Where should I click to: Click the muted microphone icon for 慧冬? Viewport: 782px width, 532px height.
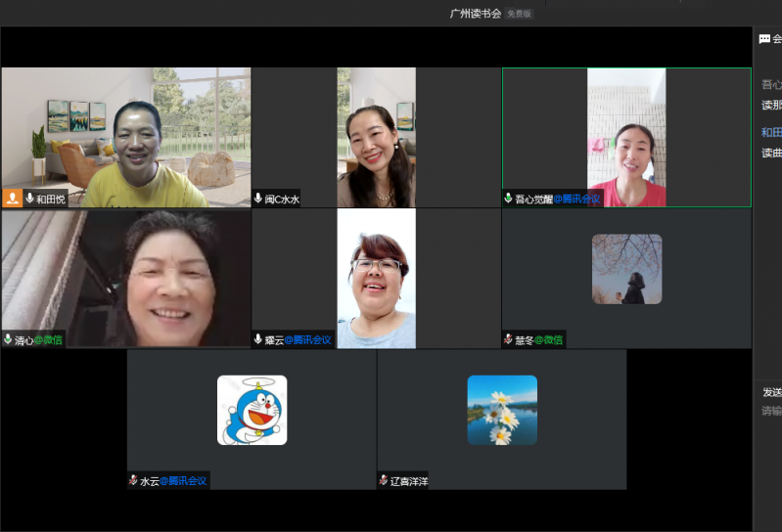point(508,340)
